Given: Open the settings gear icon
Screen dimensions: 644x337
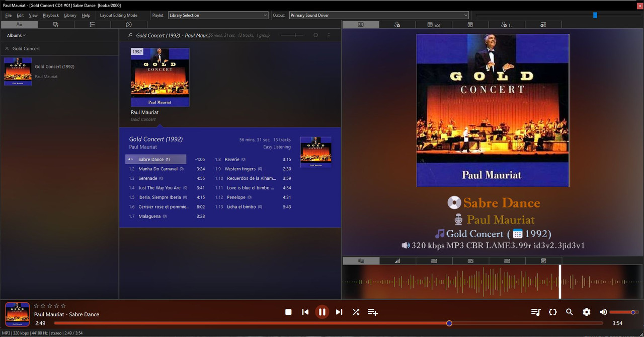Looking at the screenshot, I should (587, 312).
